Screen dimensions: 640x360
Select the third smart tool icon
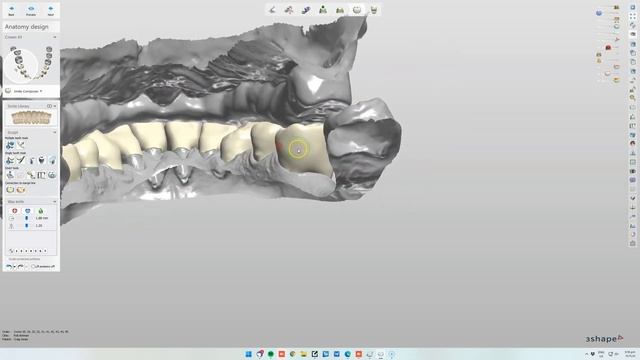[31, 175]
